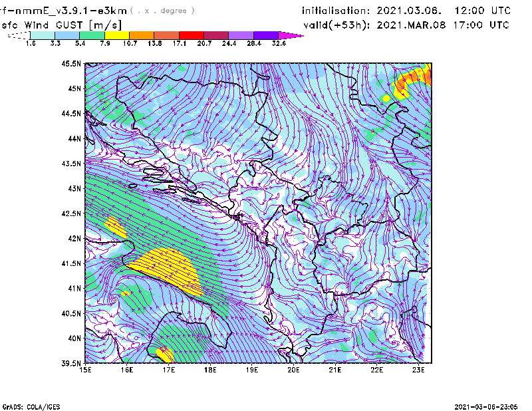Click the colorbar value 20.7
The image size is (532, 411).
tap(204, 43)
